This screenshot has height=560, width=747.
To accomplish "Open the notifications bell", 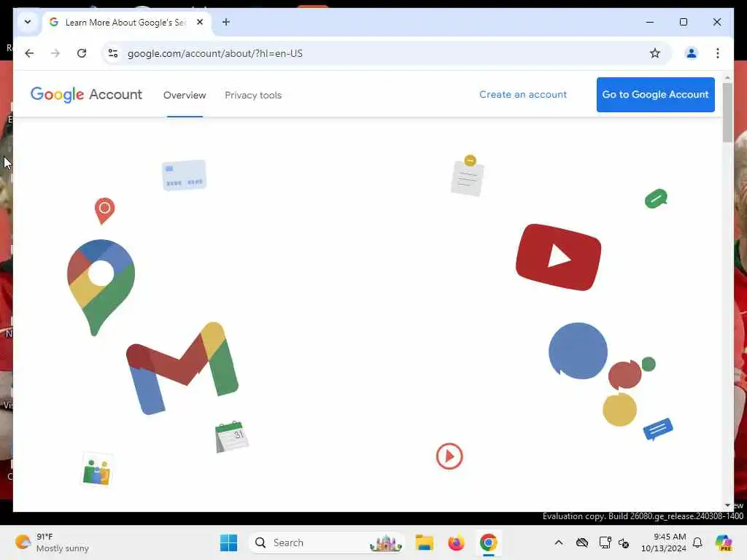I will (697, 542).
